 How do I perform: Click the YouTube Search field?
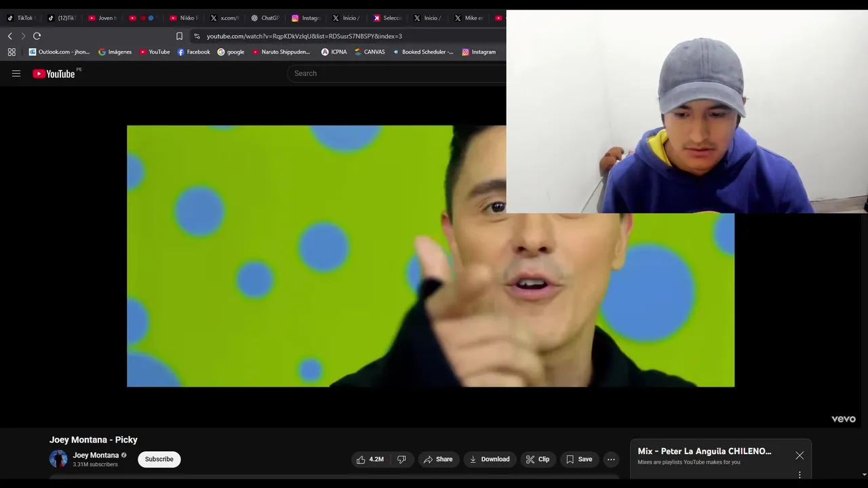point(397,73)
